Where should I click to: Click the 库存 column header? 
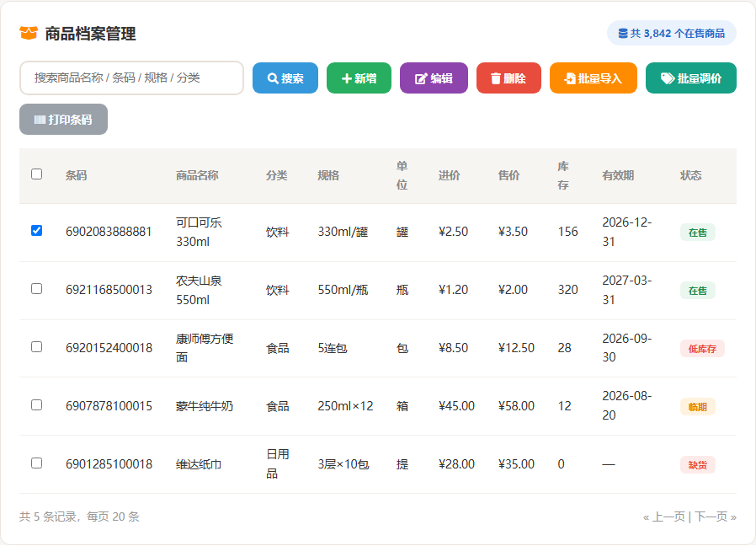(563, 176)
